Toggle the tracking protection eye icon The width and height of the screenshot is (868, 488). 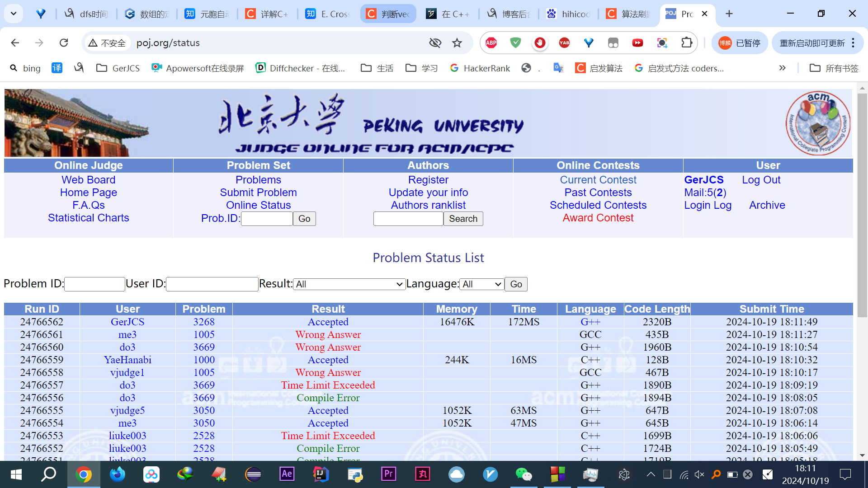435,43
